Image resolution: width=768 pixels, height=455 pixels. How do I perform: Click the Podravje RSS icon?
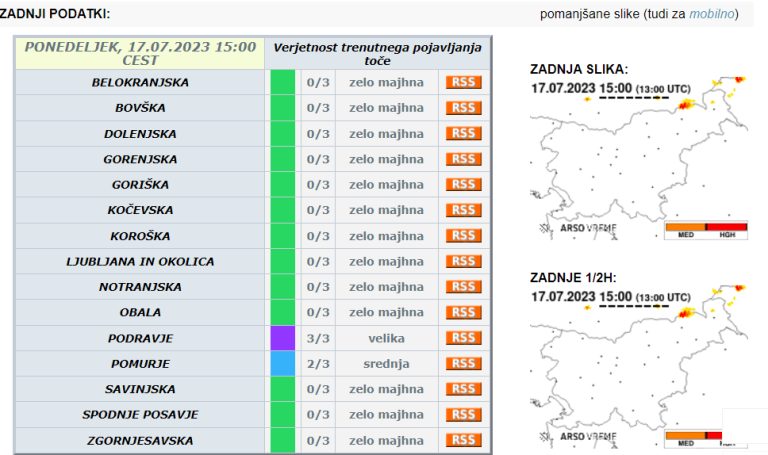[x=463, y=338]
